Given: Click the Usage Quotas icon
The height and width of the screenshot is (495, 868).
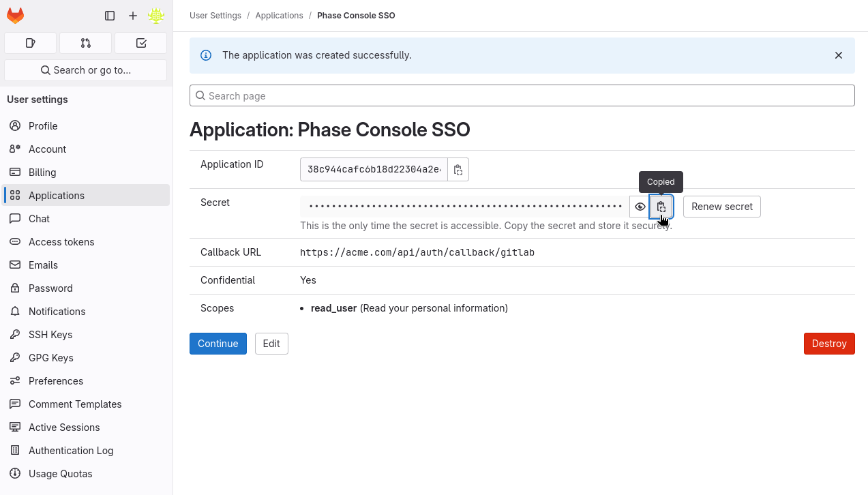Looking at the screenshot, I should (x=15, y=474).
